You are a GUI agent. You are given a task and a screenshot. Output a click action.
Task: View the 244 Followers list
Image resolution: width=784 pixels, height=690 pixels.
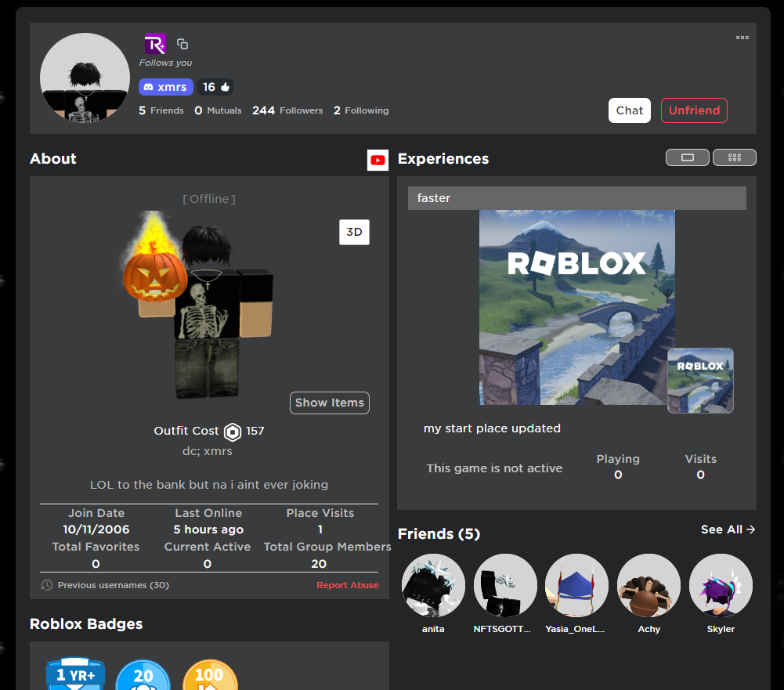[287, 110]
